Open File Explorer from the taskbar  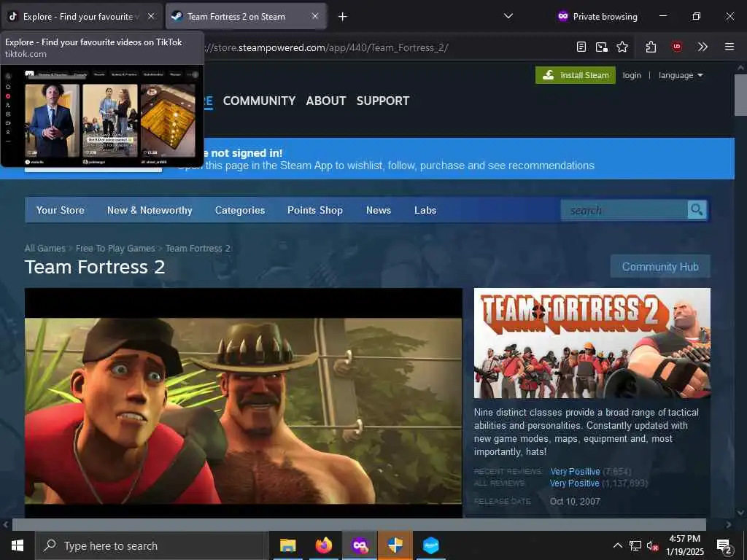coord(287,545)
